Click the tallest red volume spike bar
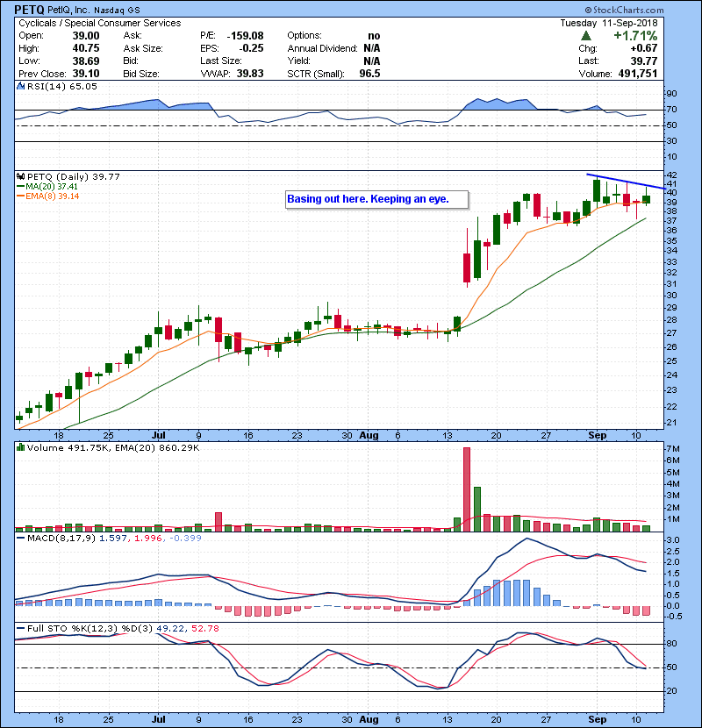 coord(467,489)
